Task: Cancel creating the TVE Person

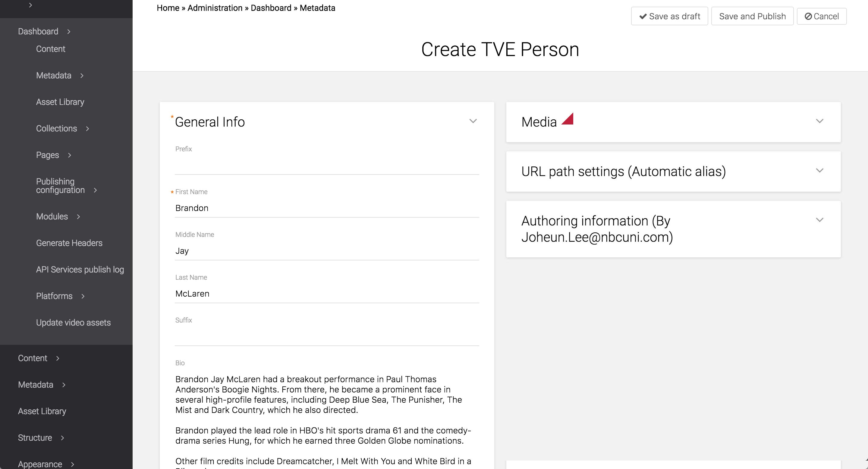Action: (822, 16)
